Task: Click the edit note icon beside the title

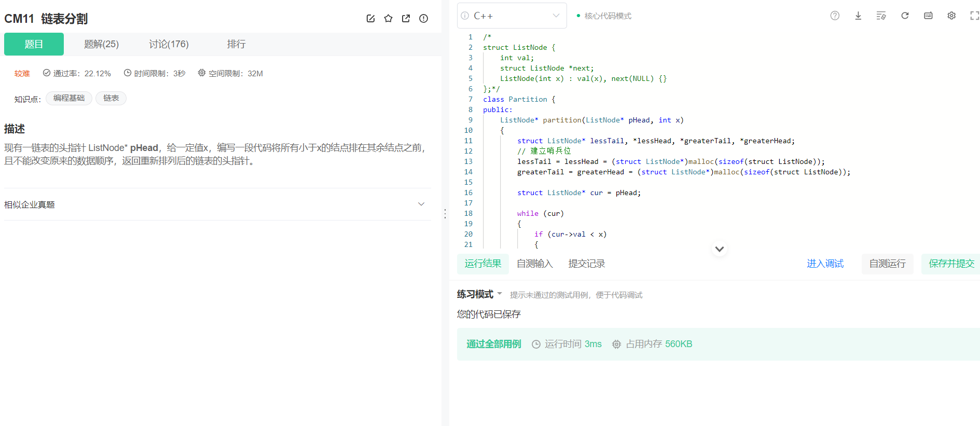Action: coord(370,19)
